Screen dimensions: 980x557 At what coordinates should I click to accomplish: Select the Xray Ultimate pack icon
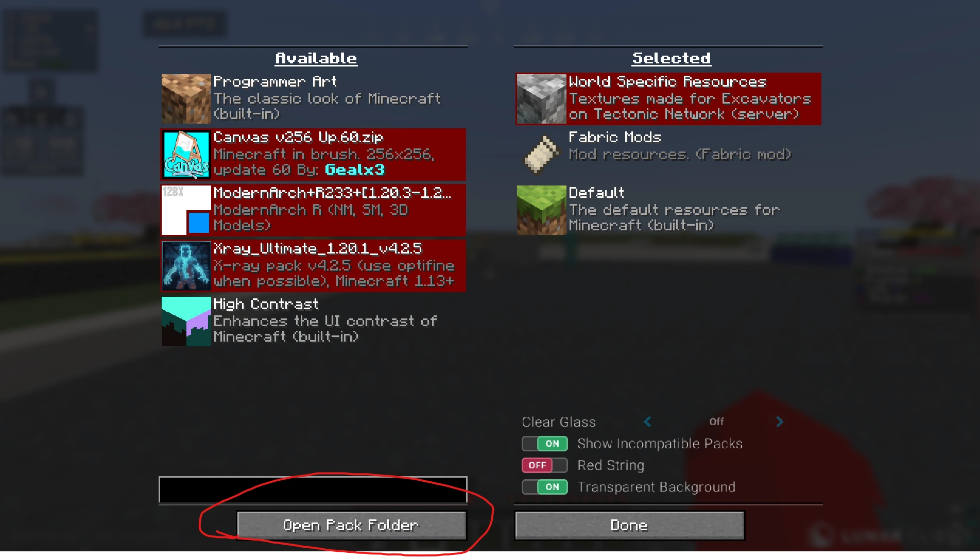(x=186, y=266)
